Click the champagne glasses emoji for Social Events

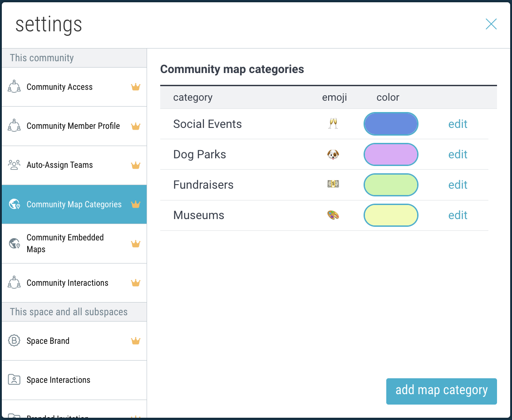point(333,124)
